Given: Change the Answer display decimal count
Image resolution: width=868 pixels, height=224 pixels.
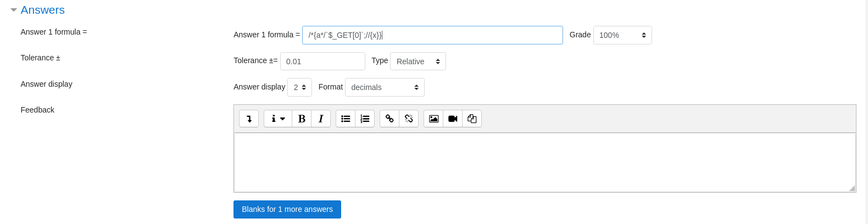Looking at the screenshot, I should (299, 87).
